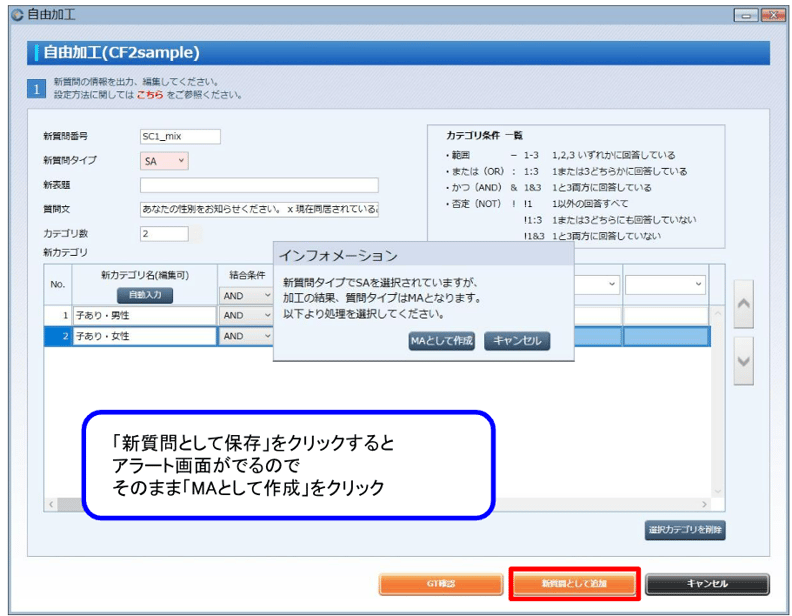Screen dimensions: 792x616
Task: Open the こちら help link
Action: [150, 95]
